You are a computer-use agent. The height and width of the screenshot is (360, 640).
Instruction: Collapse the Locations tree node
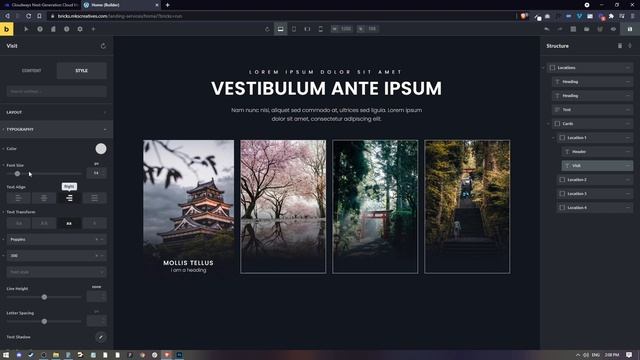point(544,68)
